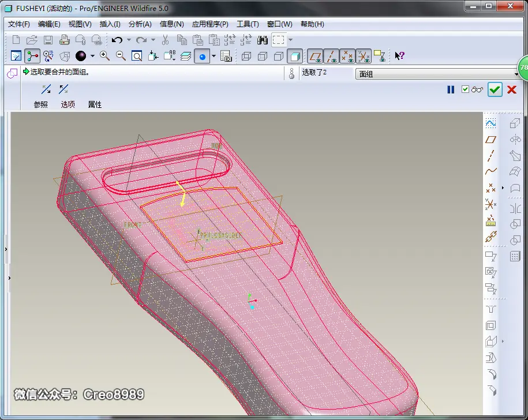Expand the undo history dropdown arrow
Viewport: 528px width, 420px height.
[129, 40]
